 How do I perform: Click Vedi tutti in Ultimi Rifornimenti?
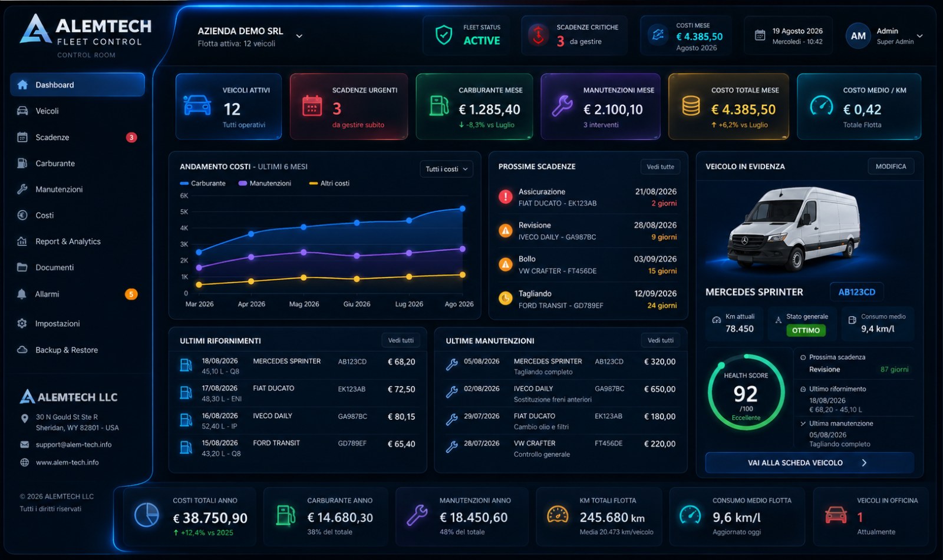coord(401,340)
